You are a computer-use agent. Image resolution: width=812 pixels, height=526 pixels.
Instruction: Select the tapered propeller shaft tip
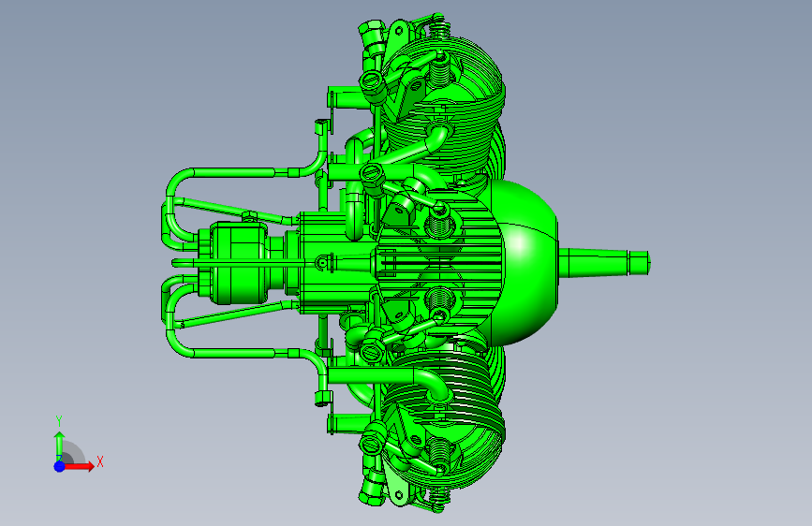pyautogui.click(x=604, y=262)
